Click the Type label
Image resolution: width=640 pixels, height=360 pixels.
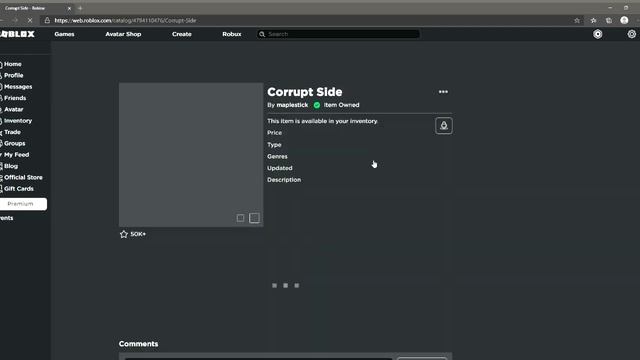coord(274,145)
